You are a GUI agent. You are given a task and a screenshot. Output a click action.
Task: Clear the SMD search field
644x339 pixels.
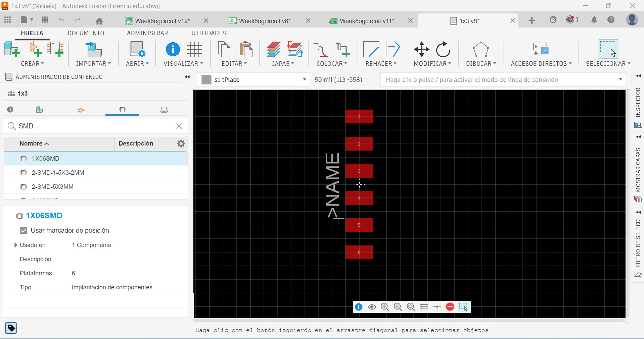click(x=179, y=126)
